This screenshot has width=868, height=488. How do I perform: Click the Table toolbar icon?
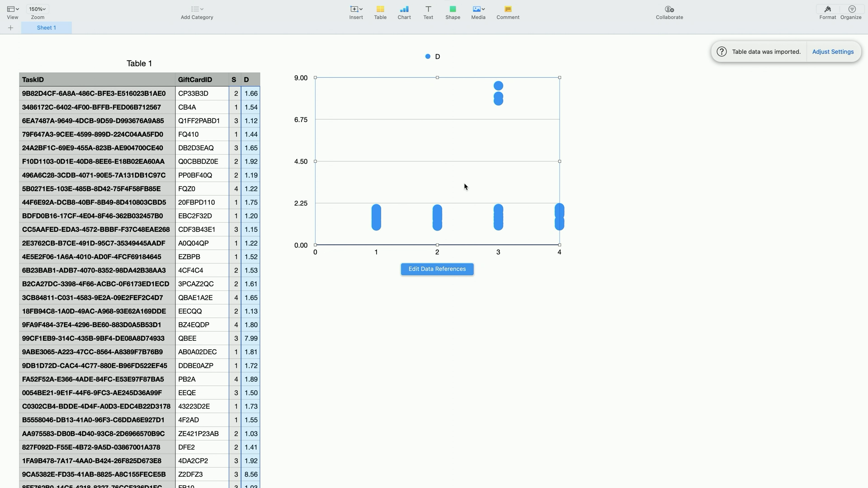point(380,9)
